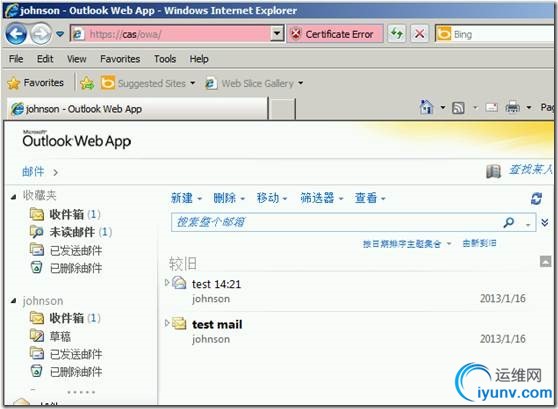Screen dimensions: 558x409
Task: Click the browser Forward arrow button
Action: [x=41, y=34]
